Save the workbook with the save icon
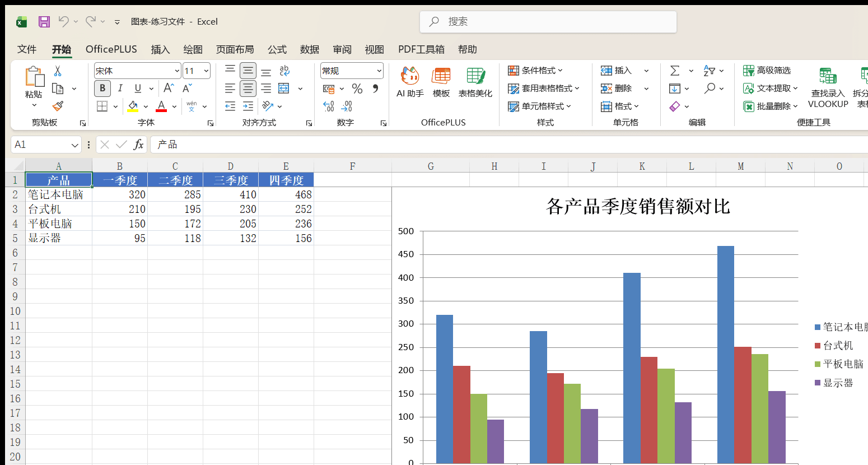Screen dimensions: 868x465 click(x=44, y=22)
